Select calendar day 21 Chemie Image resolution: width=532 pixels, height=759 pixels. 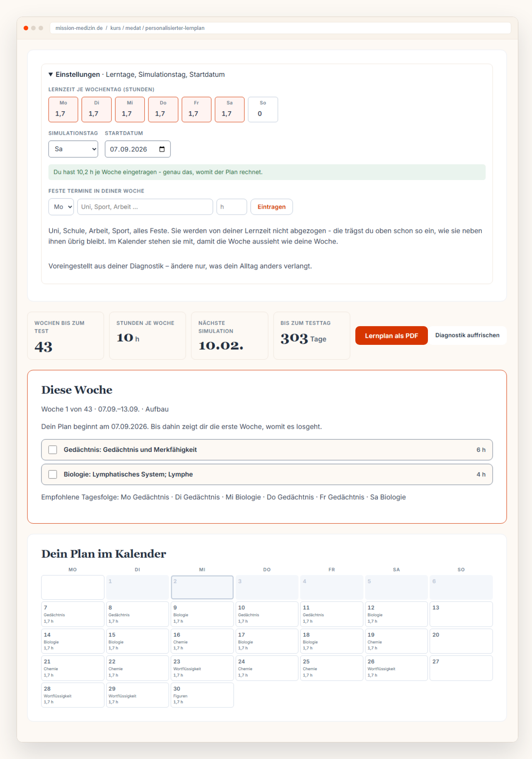[73, 668]
